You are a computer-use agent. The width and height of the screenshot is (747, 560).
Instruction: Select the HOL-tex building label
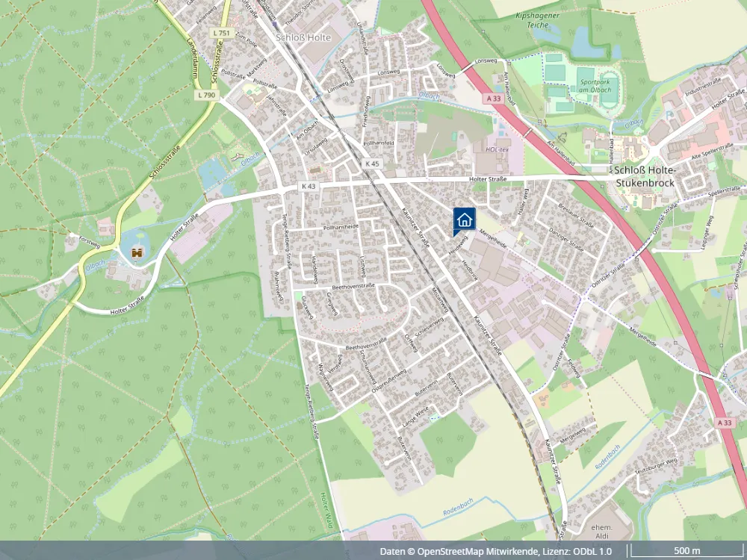497,149
